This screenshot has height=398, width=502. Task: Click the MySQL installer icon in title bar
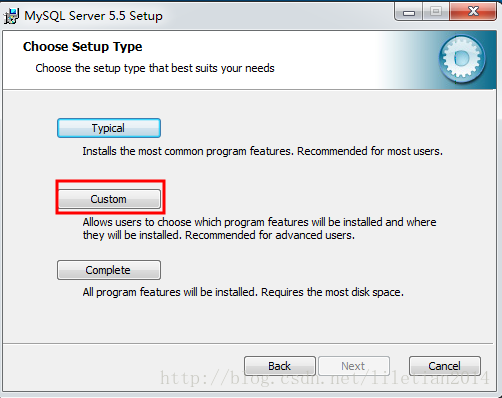click(x=11, y=16)
